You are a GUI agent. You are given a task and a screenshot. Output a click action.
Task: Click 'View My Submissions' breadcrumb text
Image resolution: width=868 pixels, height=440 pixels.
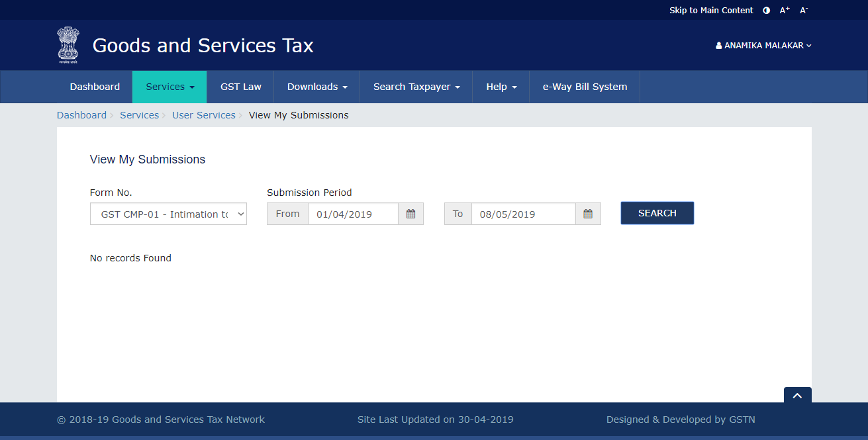point(299,115)
